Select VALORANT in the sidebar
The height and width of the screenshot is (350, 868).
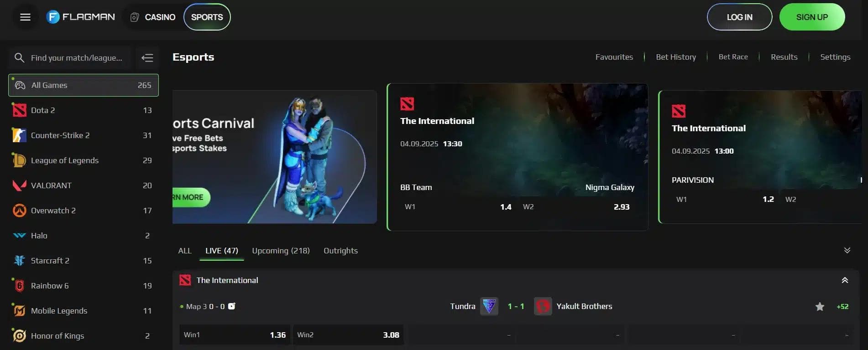(x=51, y=185)
